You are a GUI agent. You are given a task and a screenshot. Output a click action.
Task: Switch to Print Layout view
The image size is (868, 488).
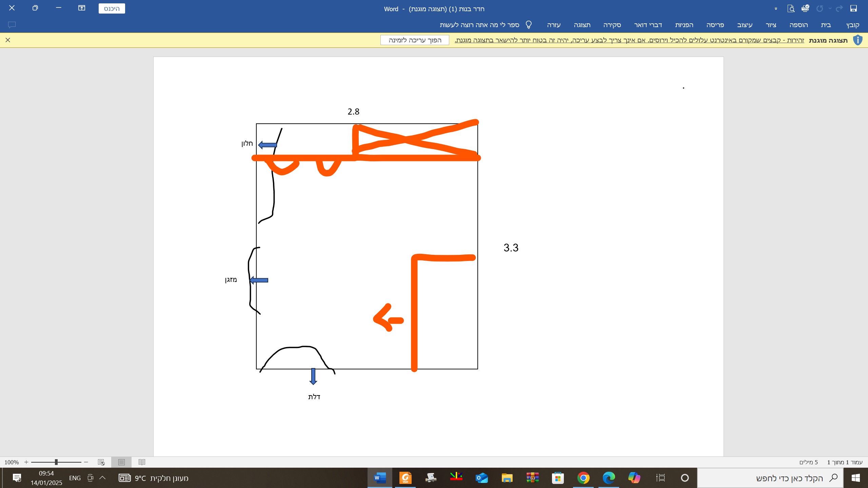pyautogui.click(x=121, y=462)
